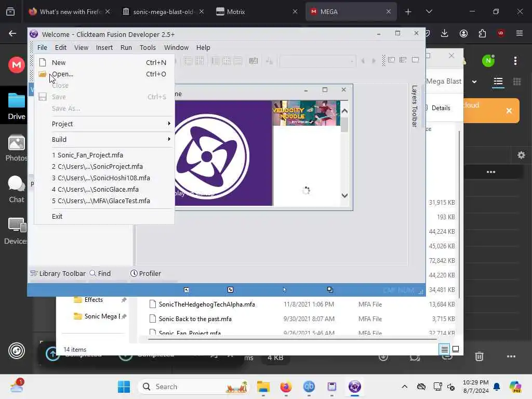Expand the Build submenu arrow
Screen dimensions: 532x399
(169, 139)
